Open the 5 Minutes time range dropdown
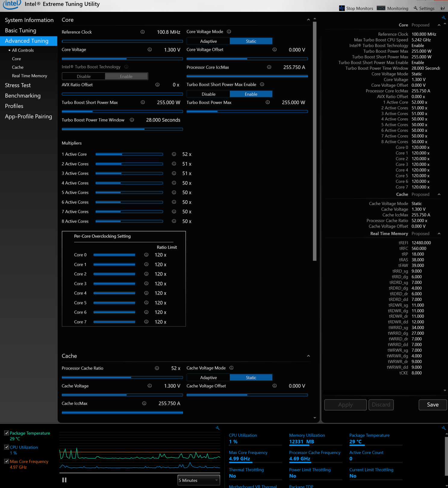Screen dimensions: 448x488 coord(199,480)
